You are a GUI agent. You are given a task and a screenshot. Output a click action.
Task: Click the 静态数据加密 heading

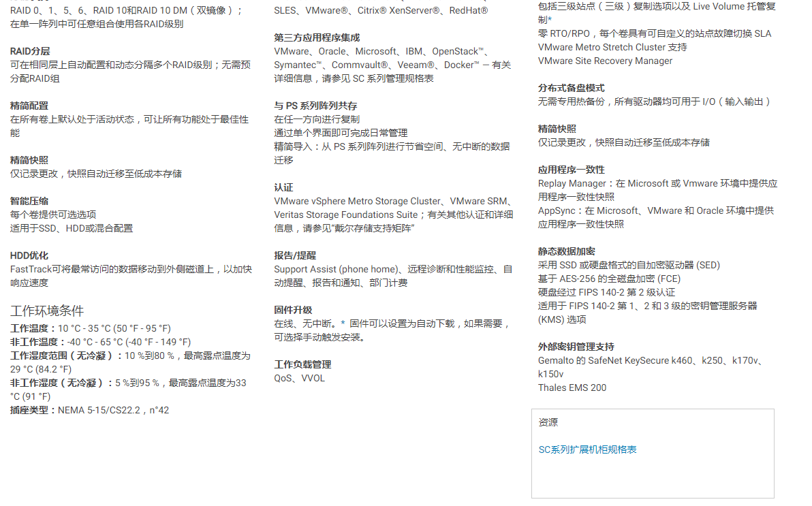(x=567, y=251)
